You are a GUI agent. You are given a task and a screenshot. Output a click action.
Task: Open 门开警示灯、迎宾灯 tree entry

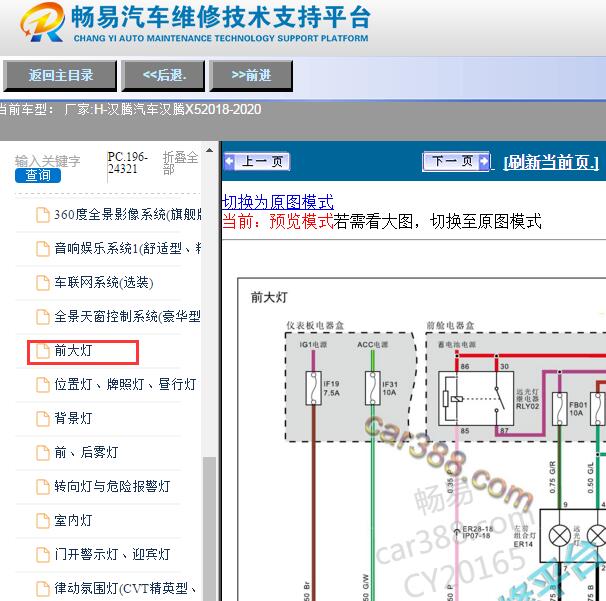point(112,555)
